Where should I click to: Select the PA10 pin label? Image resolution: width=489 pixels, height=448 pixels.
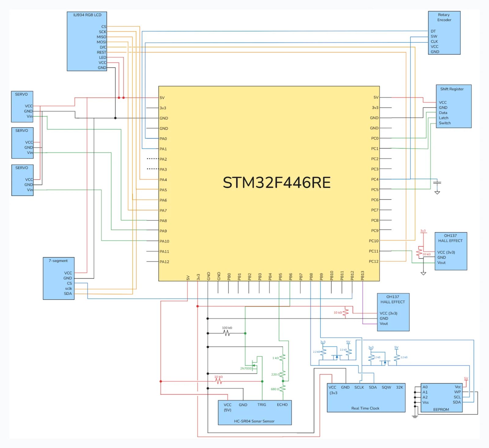point(164,241)
